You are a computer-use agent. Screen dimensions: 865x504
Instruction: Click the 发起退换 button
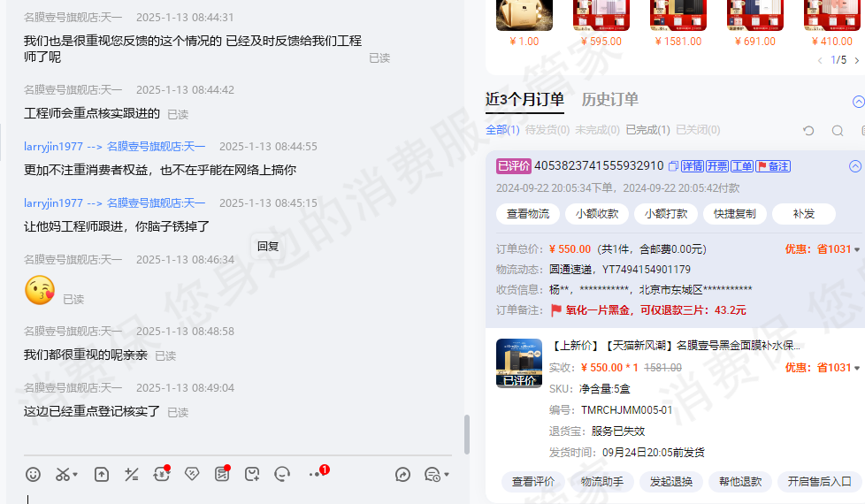(x=670, y=481)
